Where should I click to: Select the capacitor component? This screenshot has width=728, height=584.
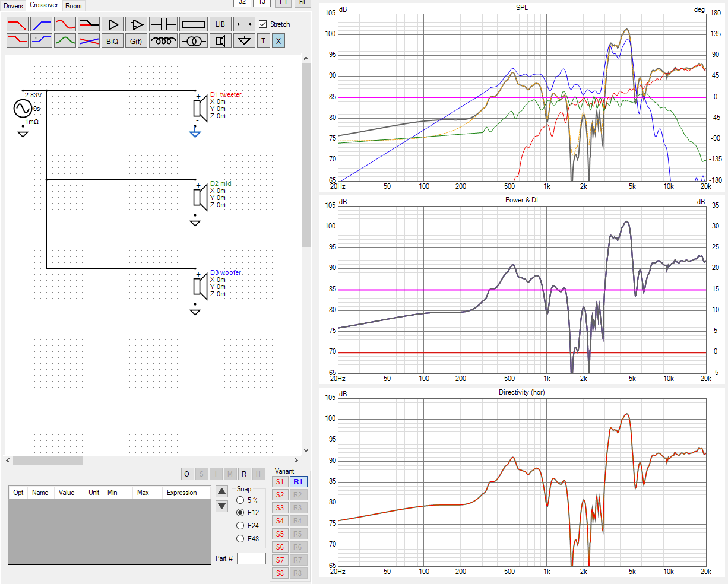(163, 24)
